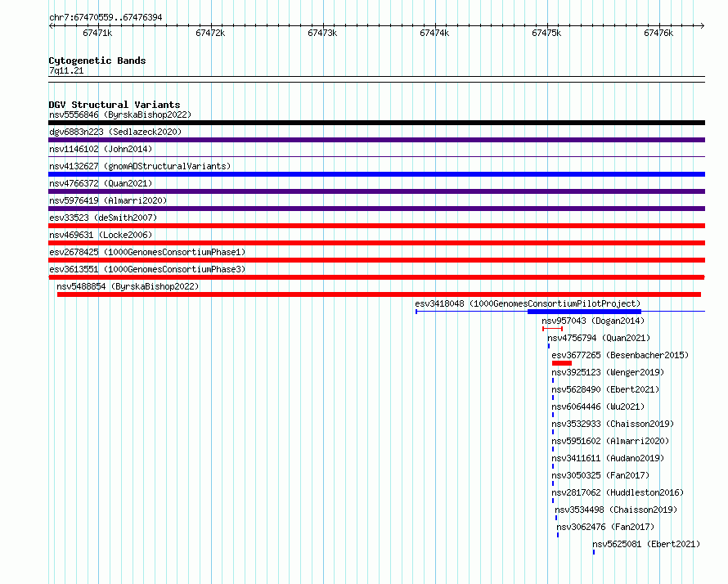This screenshot has width=728, height=584.
Task: Select the red esv3613551 variant bar
Action: click(376, 277)
